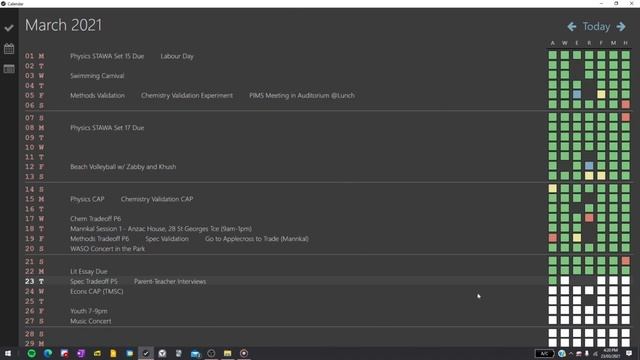Toggle yellow R habit square on 13 S
Image resolution: width=640 pixels, height=360 pixels.
589,176
